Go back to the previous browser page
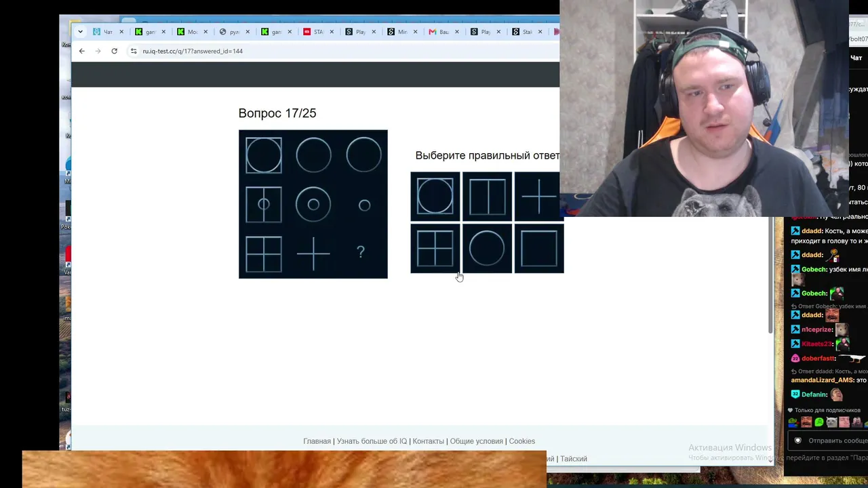 (82, 51)
